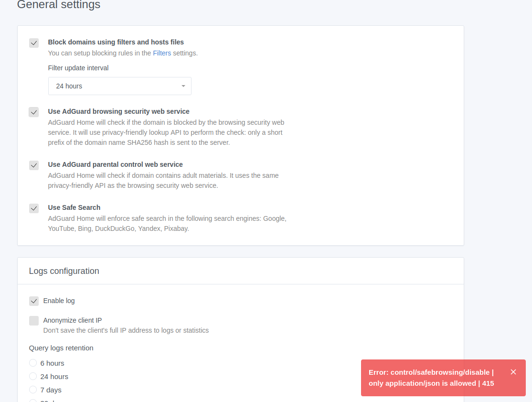
Task: Click the X icon on the red error notification
Action: [x=513, y=371]
